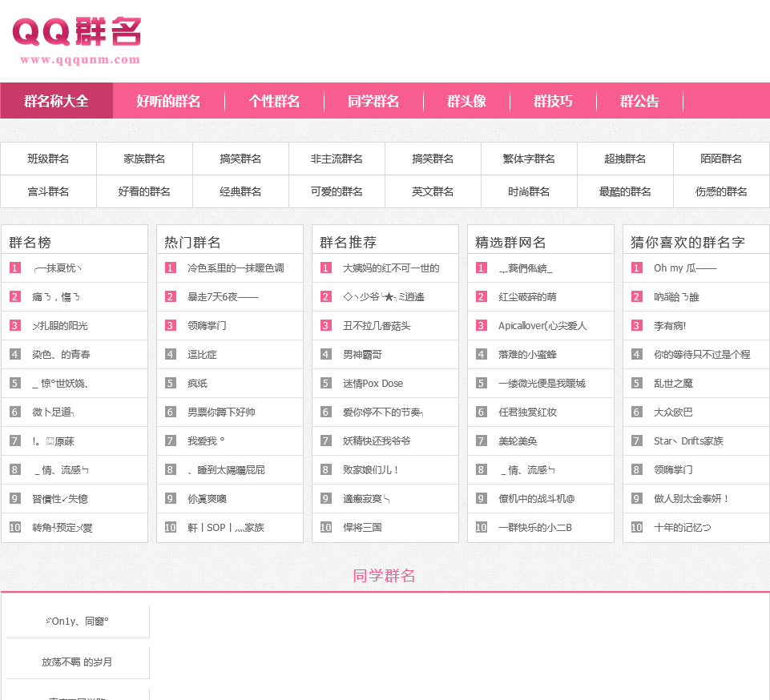
Task: Open the 班级群名 category
Action: click(48, 159)
